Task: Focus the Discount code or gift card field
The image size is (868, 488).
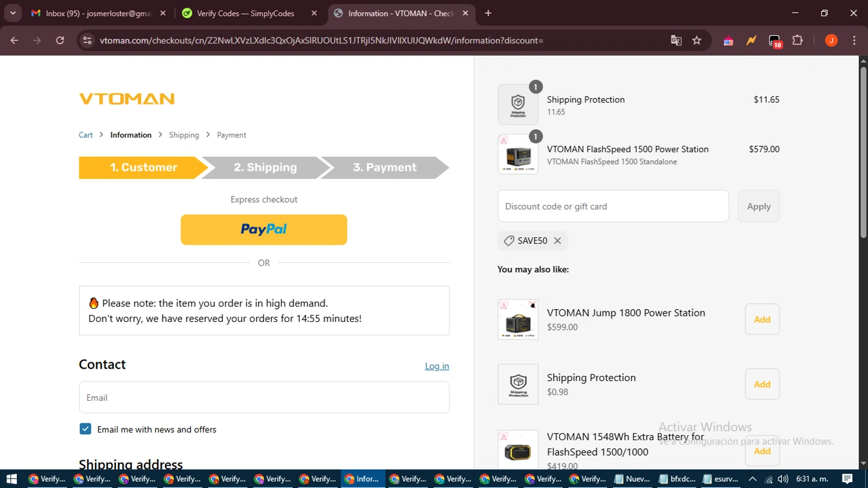Action: (613, 206)
